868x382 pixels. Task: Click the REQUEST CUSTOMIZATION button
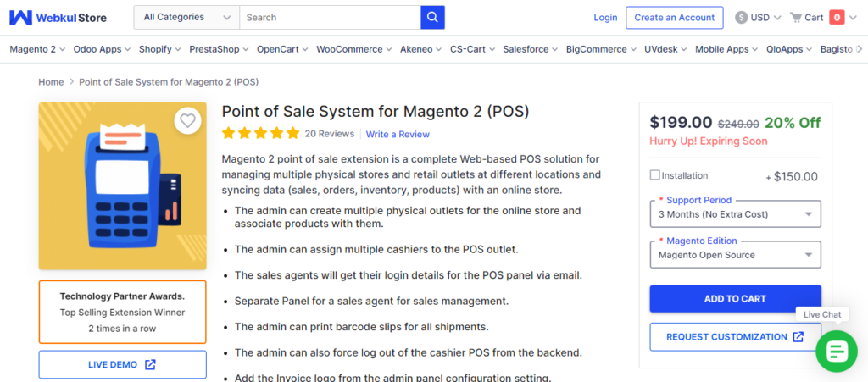tap(735, 336)
